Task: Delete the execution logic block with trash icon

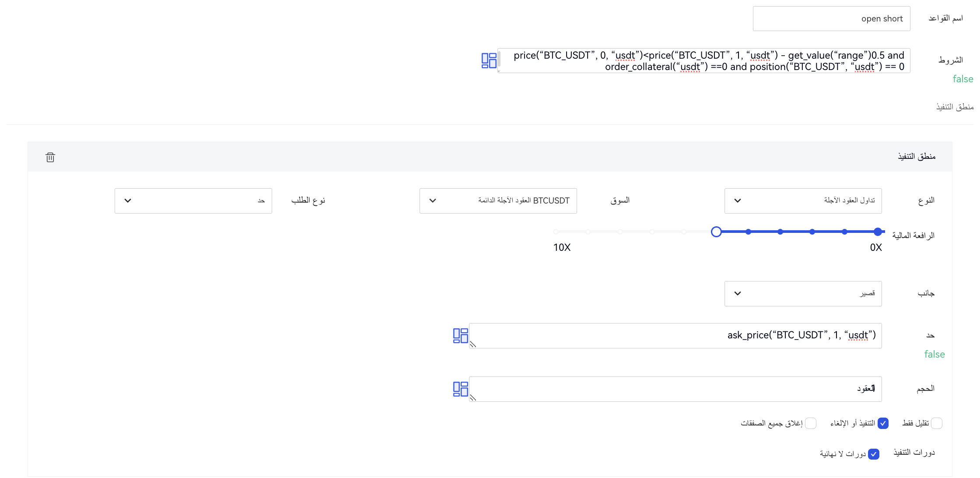Action: (50, 157)
